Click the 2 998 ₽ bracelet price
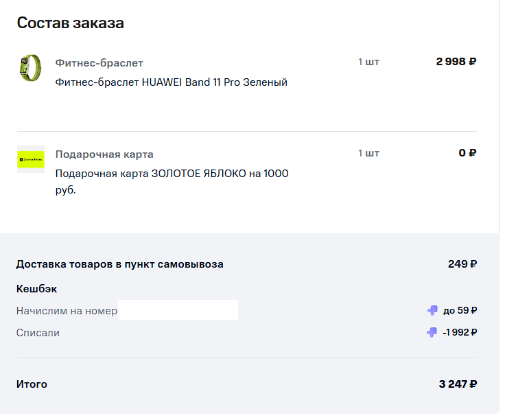This screenshot has height=420, width=505. [456, 62]
